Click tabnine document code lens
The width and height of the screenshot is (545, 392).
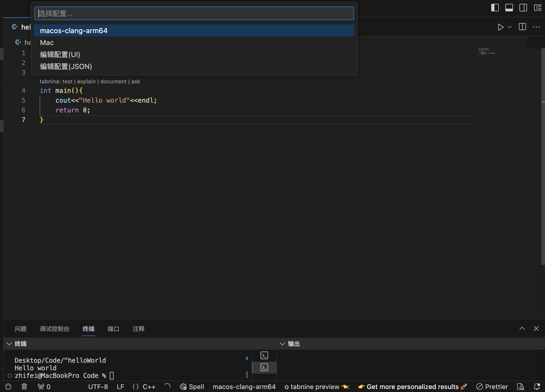pos(113,81)
